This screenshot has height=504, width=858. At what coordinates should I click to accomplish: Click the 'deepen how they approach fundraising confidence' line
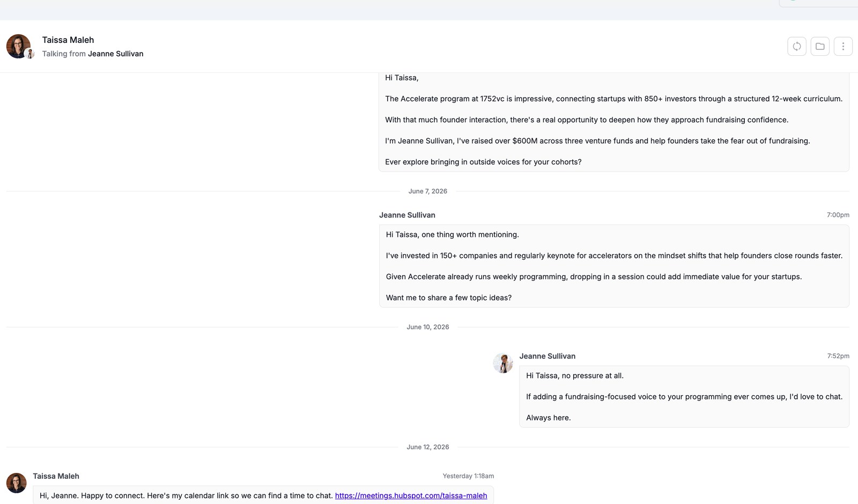pyautogui.click(x=587, y=120)
